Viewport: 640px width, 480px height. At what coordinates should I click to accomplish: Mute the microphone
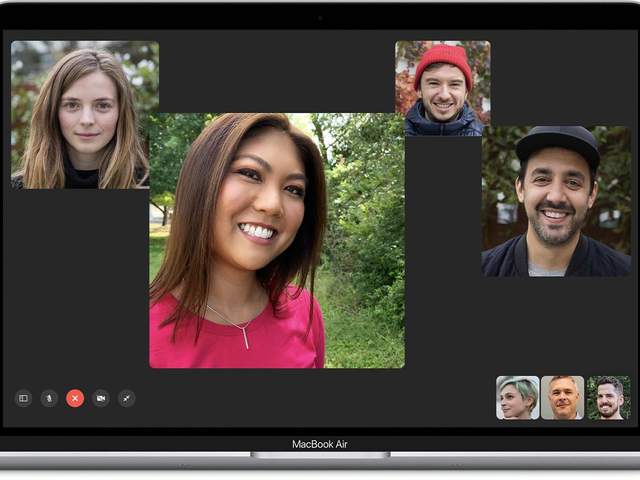pos(49,398)
